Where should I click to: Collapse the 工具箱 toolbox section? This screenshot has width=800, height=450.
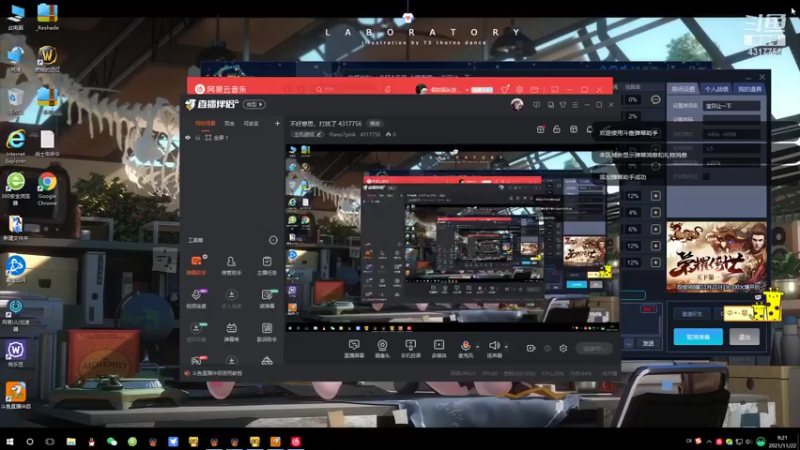point(273,240)
